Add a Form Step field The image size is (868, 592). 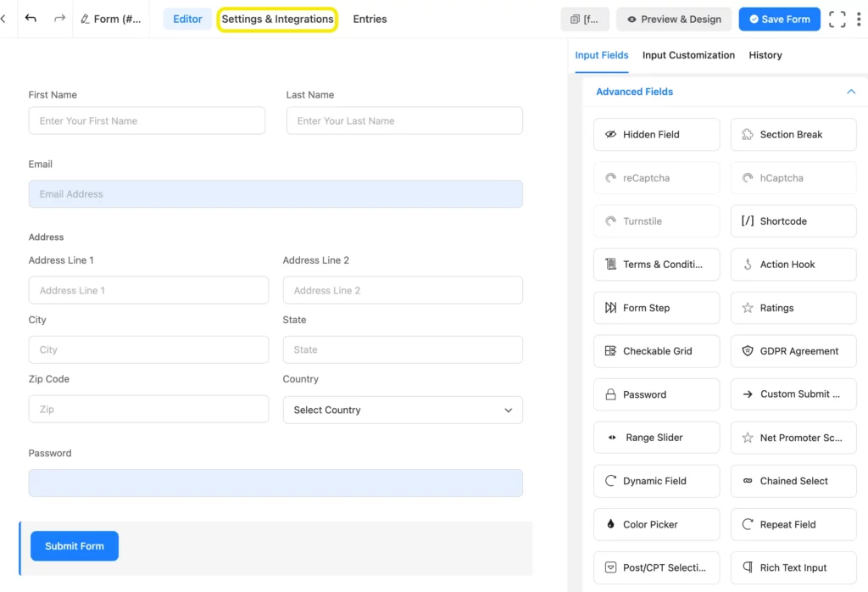pyautogui.click(x=656, y=307)
